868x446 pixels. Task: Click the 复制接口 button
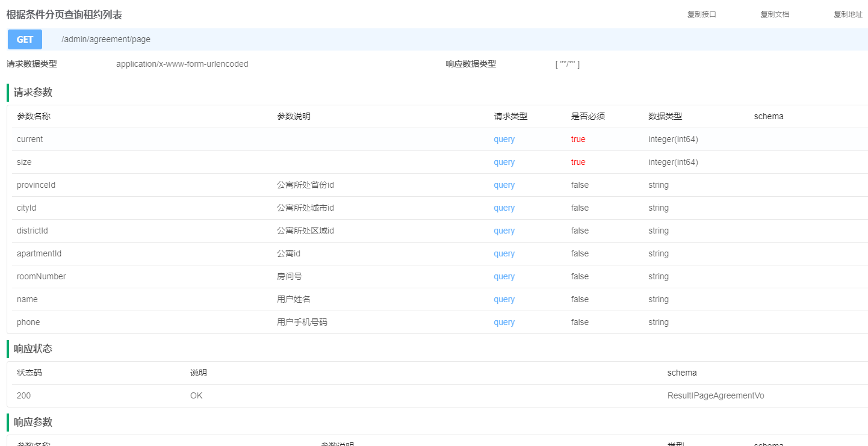tap(701, 14)
